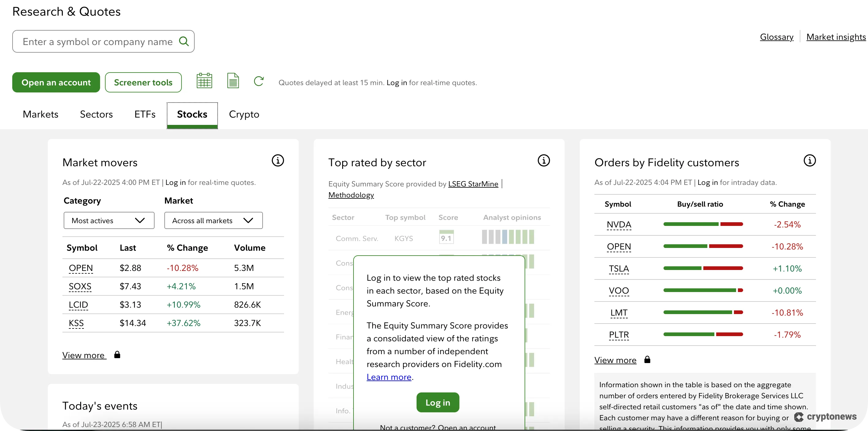This screenshot has height=431, width=868.
Task: Open the Across all markets dropdown
Action: [x=213, y=220]
